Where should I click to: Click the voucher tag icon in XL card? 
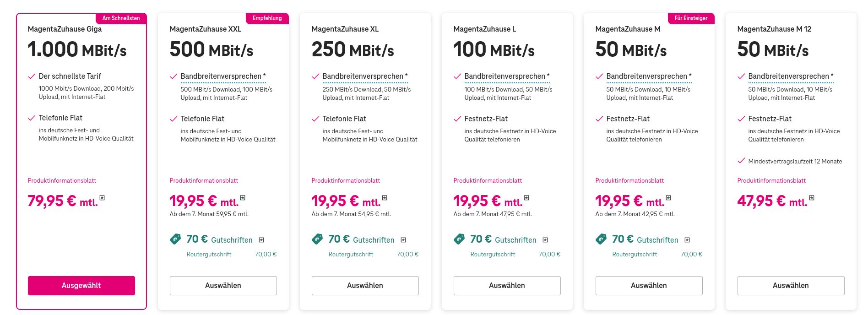click(x=318, y=239)
